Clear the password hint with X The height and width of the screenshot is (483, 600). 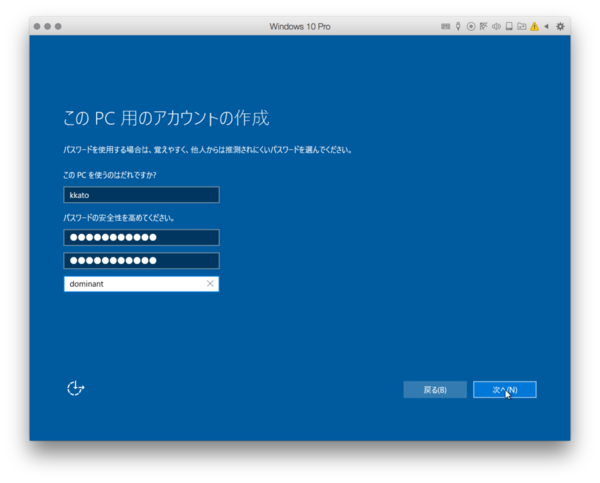pos(210,284)
